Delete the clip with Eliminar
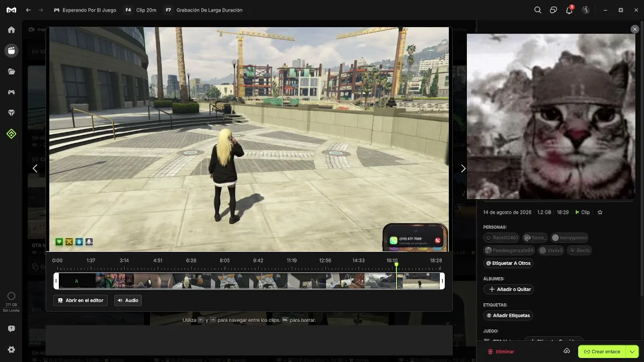 pyautogui.click(x=501, y=351)
